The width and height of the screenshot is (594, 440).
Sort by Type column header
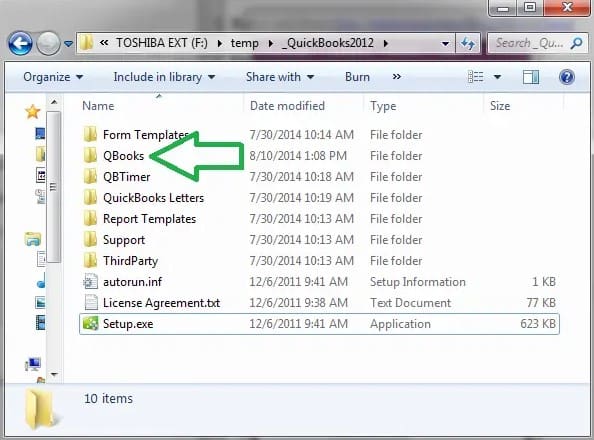(x=383, y=106)
